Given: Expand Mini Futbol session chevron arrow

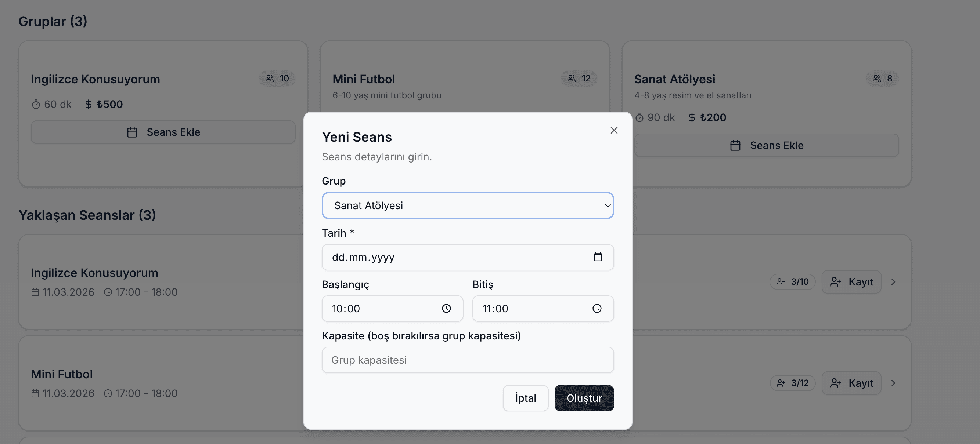Looking at the screenshot, I should pos(893,383).
